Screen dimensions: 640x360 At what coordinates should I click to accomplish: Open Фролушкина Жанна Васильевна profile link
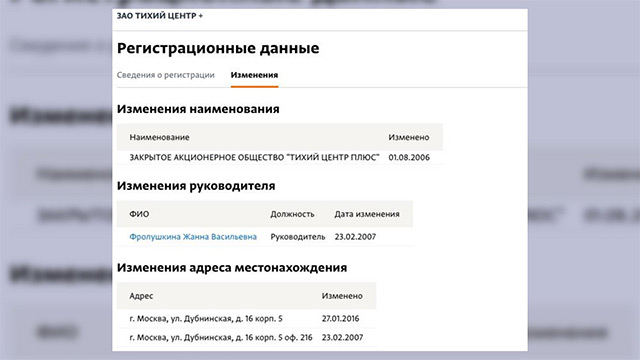tap(193, 237)
